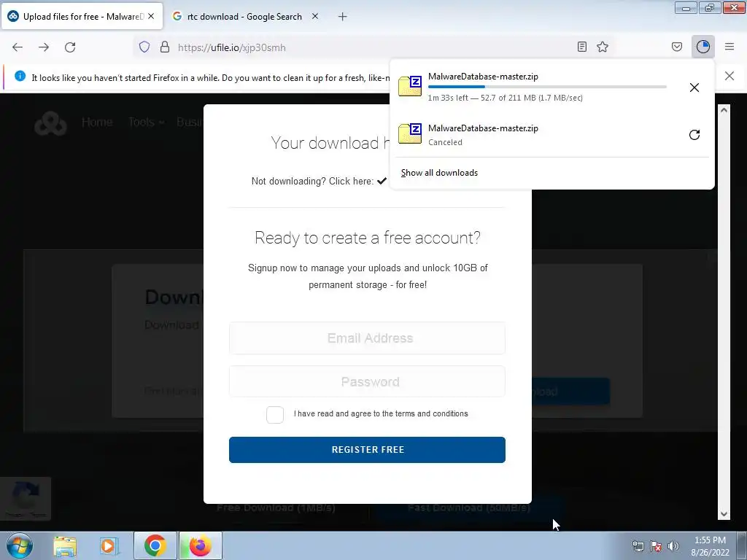Open the in-progress MalwareDatabase-master.zip file icon
747x560 pixels.
[x=410, y=86]
